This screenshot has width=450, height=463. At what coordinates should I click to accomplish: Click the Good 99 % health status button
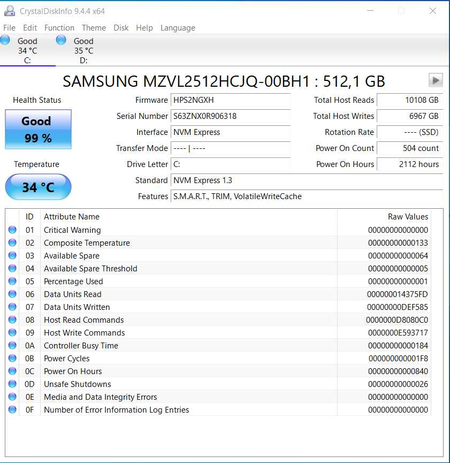(38, 129)
